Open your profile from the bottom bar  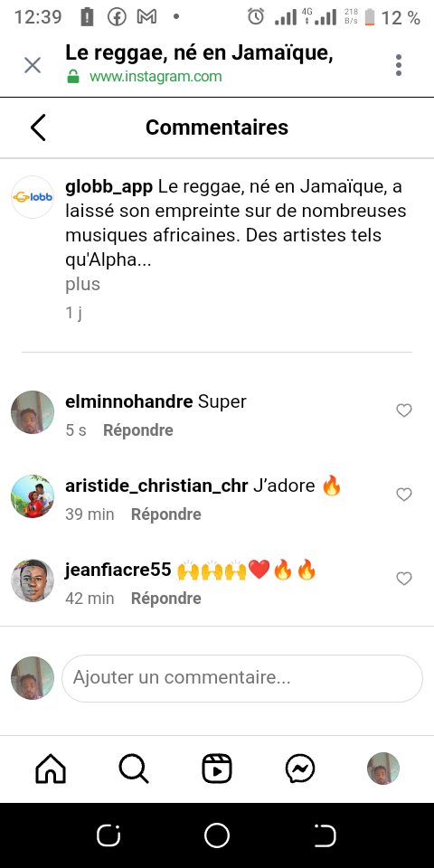[x=383, y=769]
